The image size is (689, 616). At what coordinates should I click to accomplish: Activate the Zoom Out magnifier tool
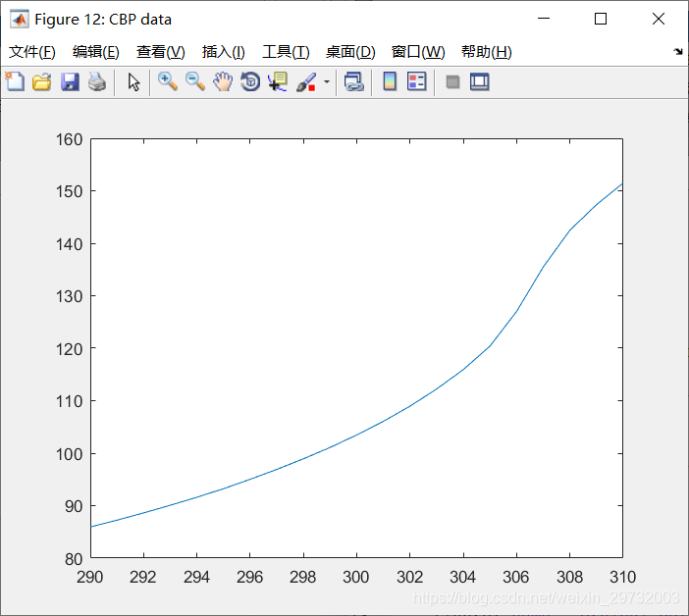pos(195,81)
